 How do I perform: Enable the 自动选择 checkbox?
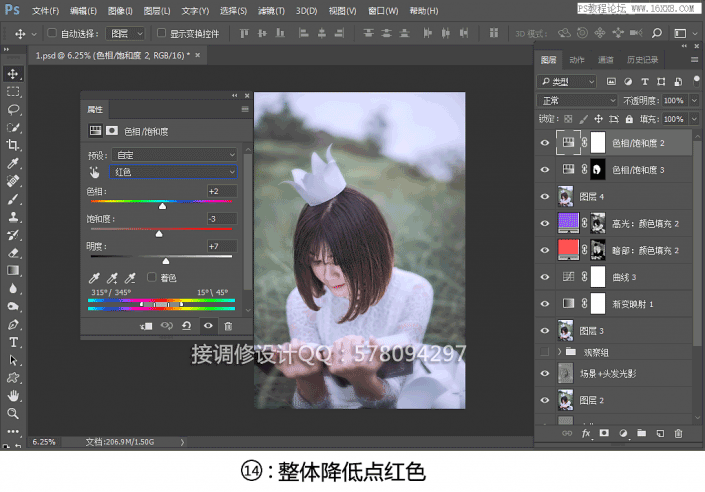coord(52,33)
